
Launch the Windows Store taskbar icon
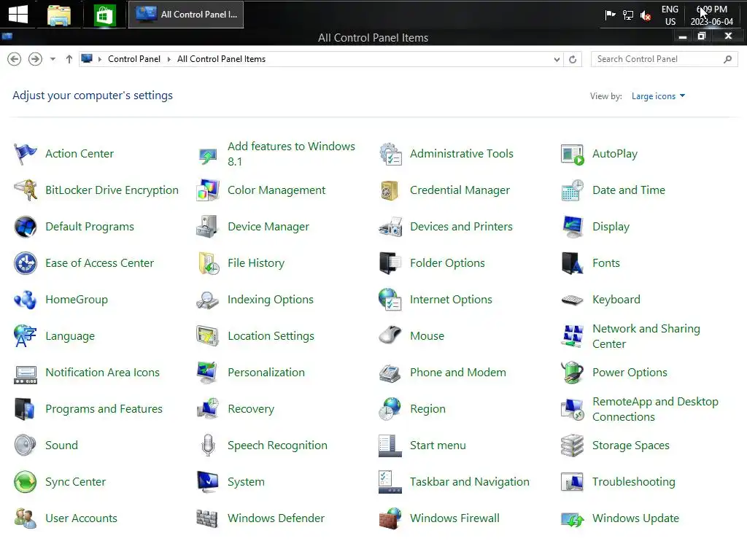[104, 15]
